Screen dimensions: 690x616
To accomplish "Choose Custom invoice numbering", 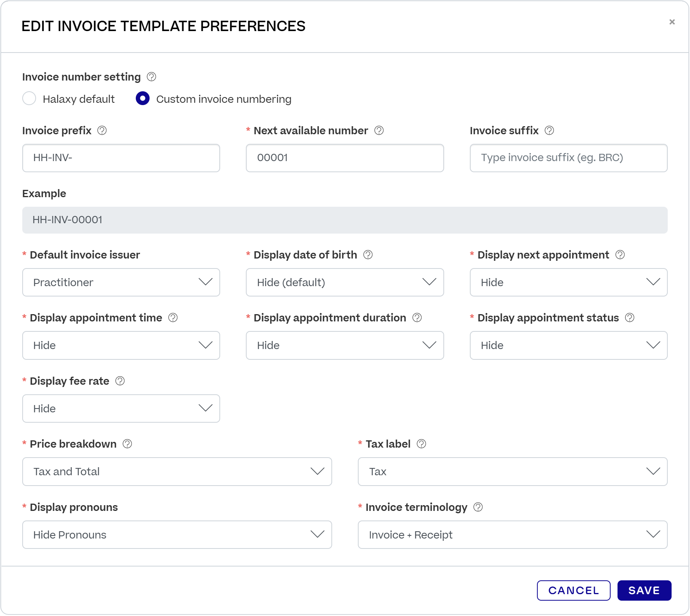I will point(142,99).
